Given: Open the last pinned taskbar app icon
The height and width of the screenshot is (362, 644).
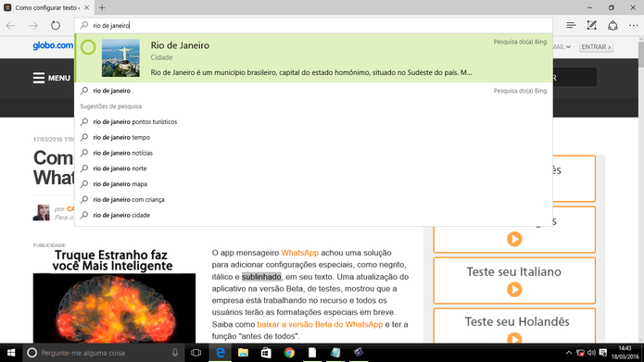Looking at the screenshot, I should point(359,353).
